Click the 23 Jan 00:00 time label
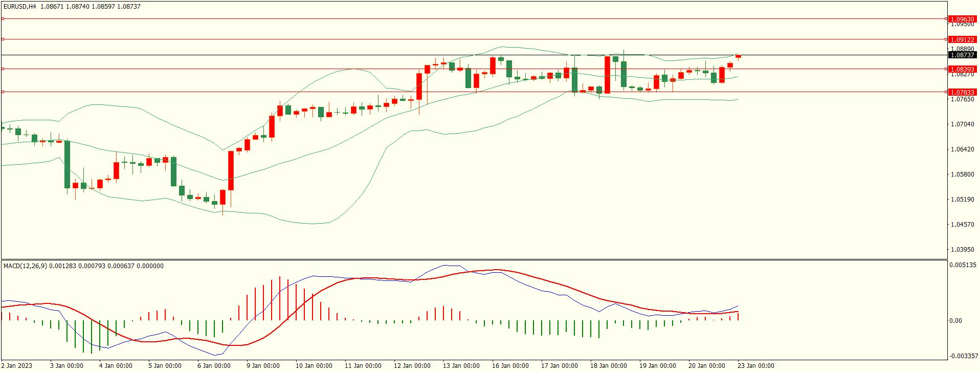Image resolution: width=980 pixels, height=372 pixels. tap(756, 365)
